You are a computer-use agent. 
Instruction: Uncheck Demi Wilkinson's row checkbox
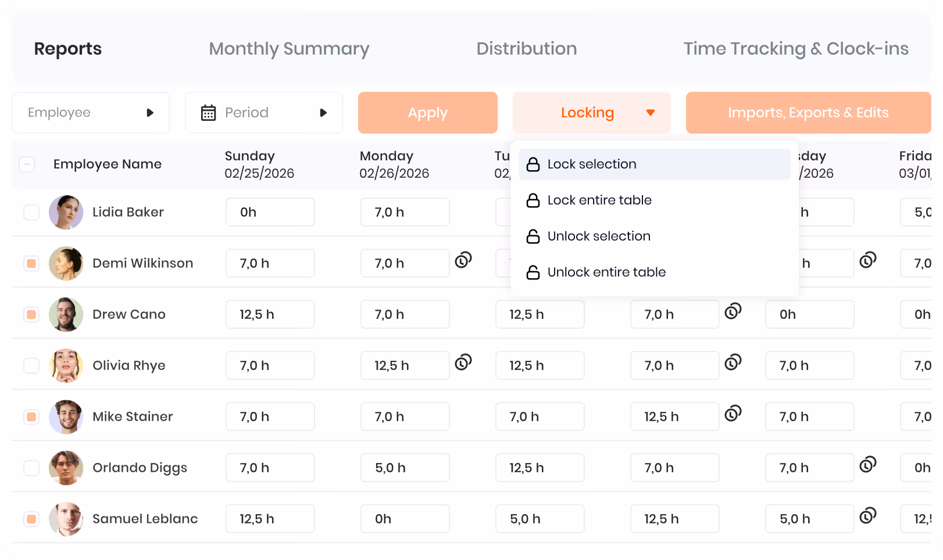point(31,263)
